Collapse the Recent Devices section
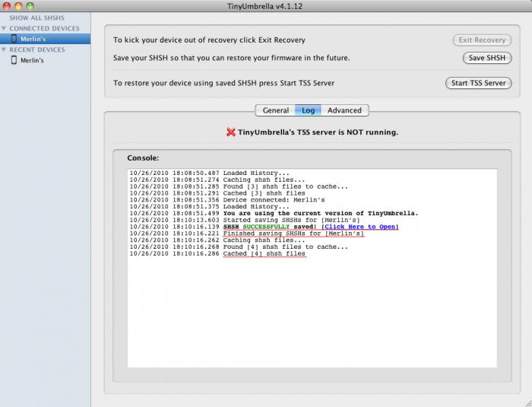The height and width of the screenshot is (407, 532). pos(5,49)
